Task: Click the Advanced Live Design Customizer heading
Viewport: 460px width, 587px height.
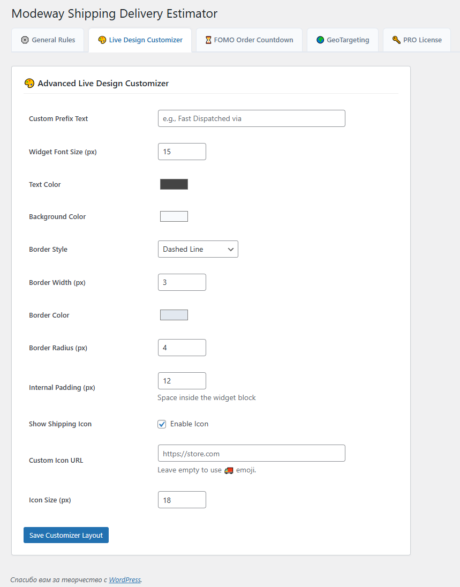Action: (103, 83)
